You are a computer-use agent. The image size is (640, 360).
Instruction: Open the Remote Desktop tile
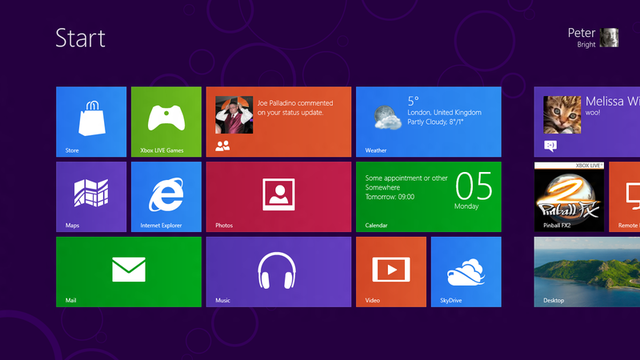coord(624,197)
